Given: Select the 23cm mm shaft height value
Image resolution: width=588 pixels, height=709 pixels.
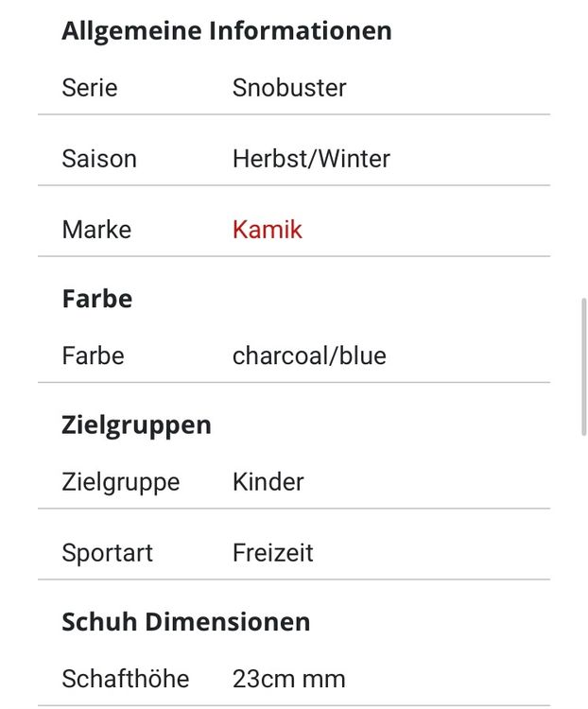Looking at the screenshot, I should pyautogui.click(x=288, y=679).
